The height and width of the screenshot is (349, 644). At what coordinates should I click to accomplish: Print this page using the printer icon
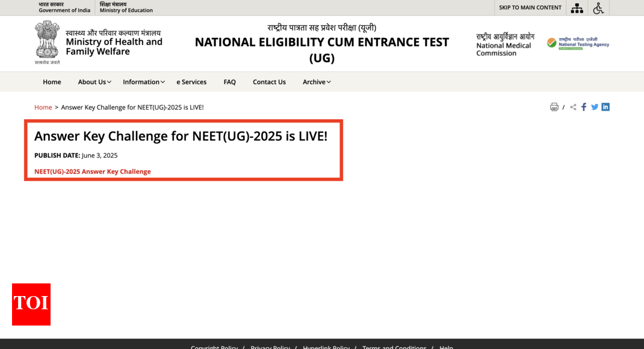point(554,107)
